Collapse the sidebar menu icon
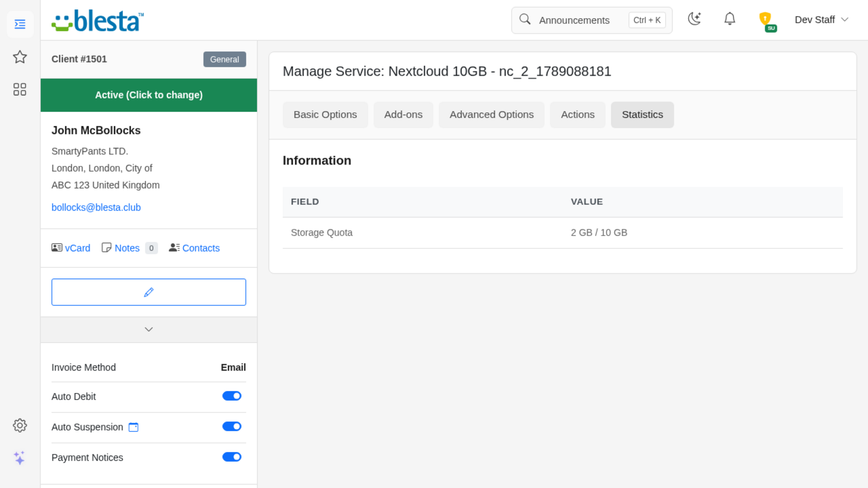This screenshot has width=868, height=488. pos(20,24)
